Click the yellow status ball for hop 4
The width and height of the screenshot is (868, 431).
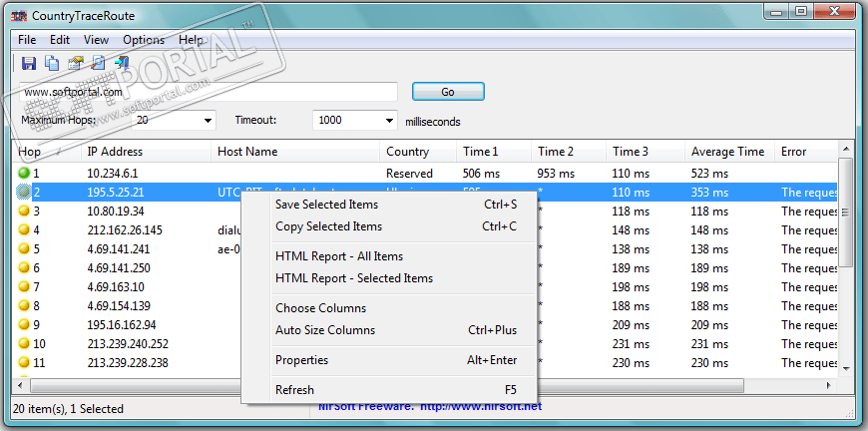pos(24,229)
